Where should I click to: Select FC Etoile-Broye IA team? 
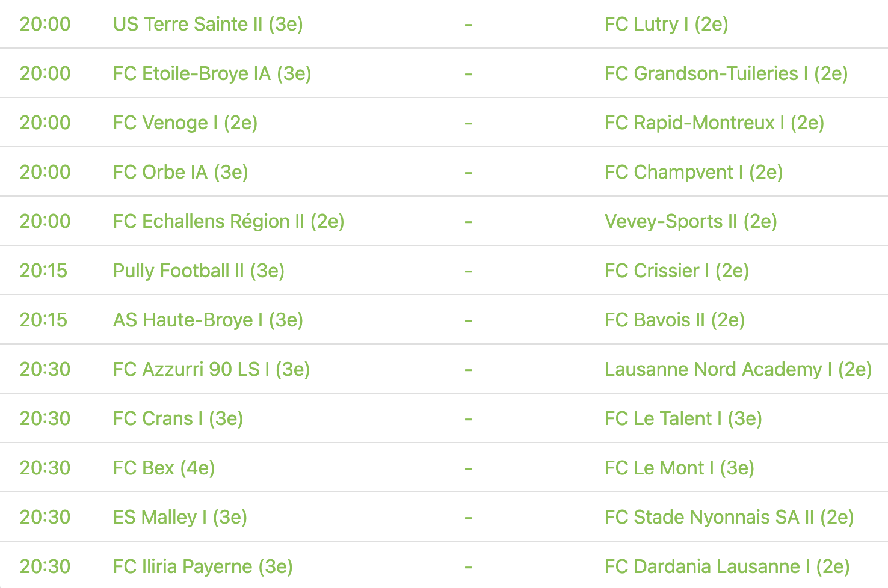(x=212, y=73)
